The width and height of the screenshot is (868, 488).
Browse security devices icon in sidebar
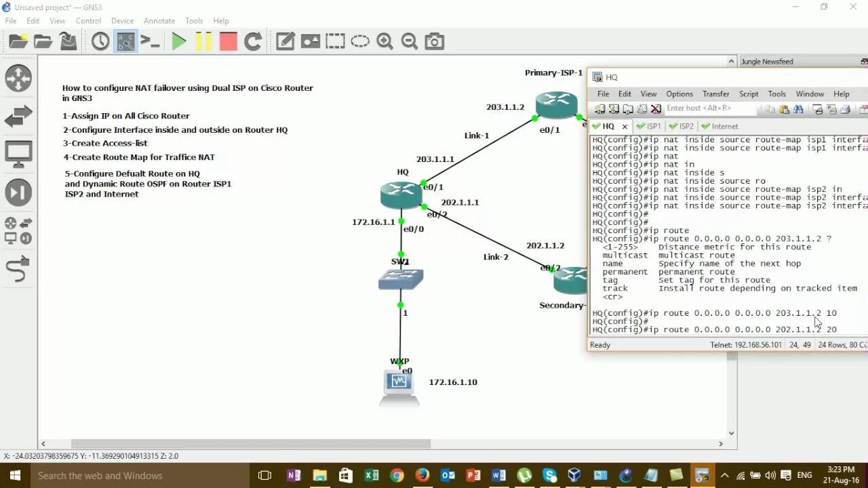[x=18, y=192]
